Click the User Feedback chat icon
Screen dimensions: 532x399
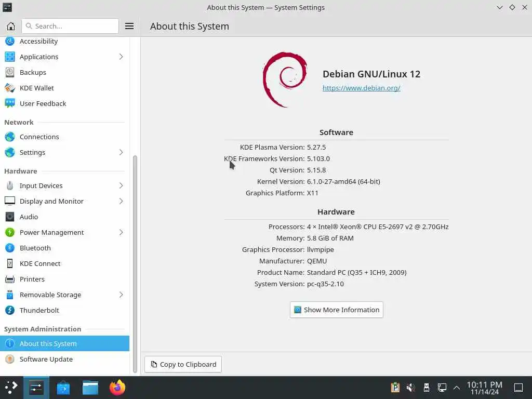pyautogui.click(x=10, y=103)
